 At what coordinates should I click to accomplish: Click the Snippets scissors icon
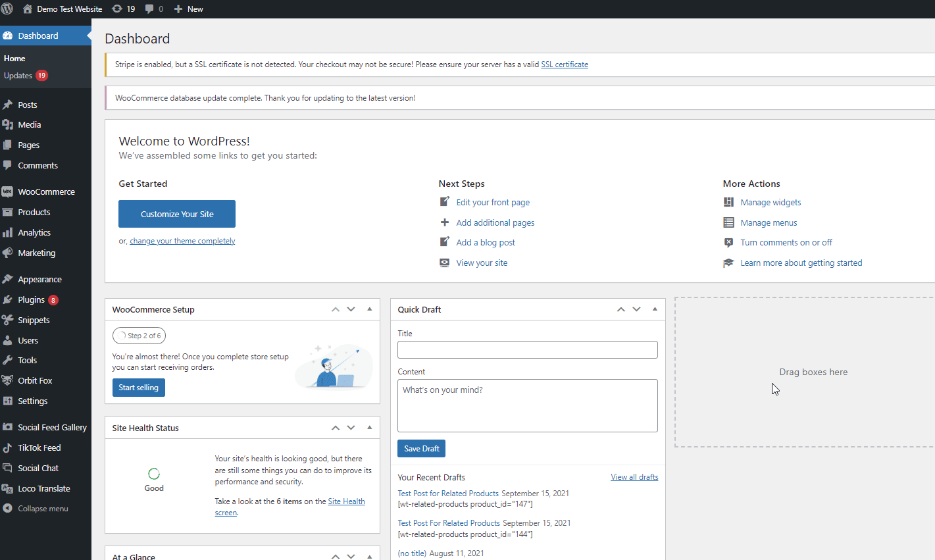coord(8,320)
